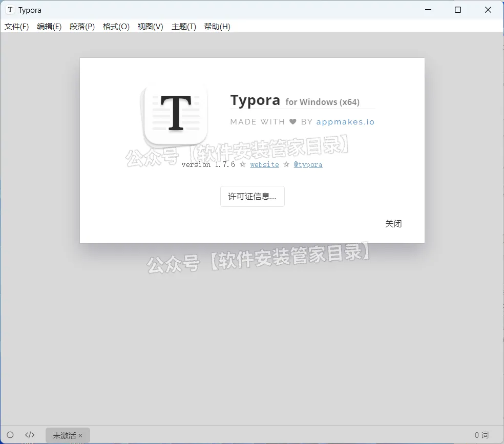Close the about dialog via 关闭
The image size is (504, 444).
[x=393, y=224]
